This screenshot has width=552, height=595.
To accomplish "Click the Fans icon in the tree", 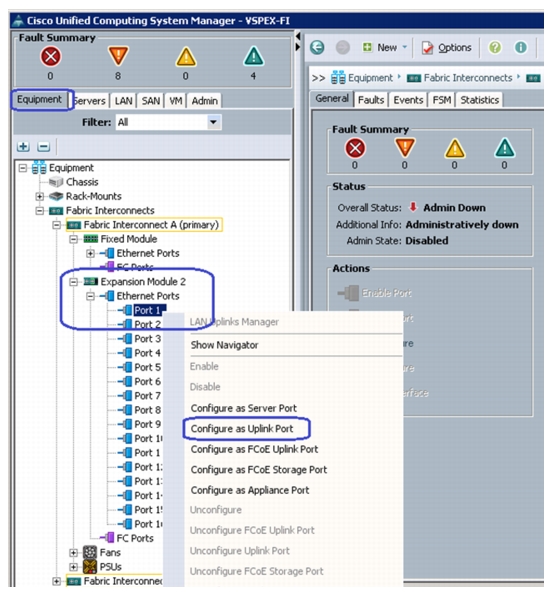I will [90, 552].
